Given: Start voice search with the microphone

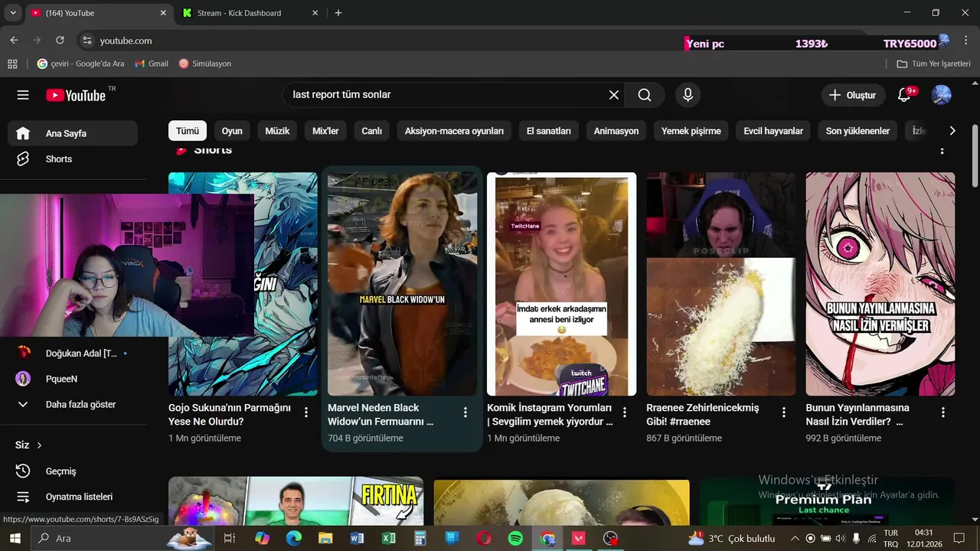Looking at the screenshot, I should 688,95.
